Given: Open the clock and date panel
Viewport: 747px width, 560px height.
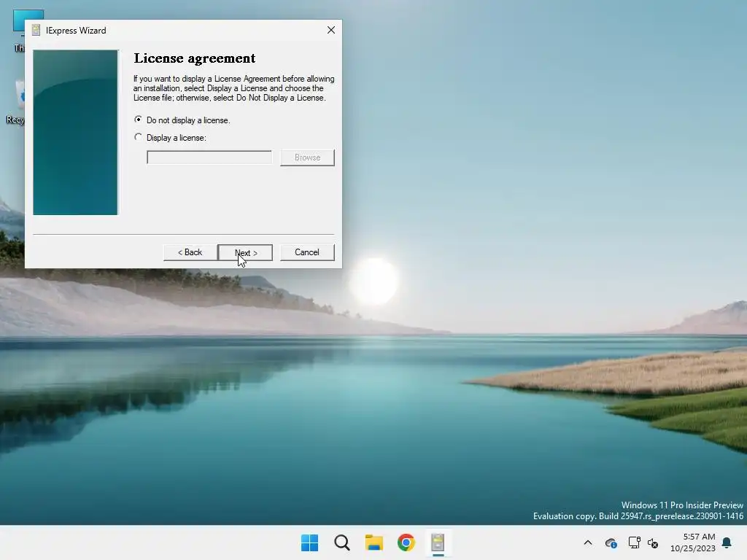Looking at the screenshot, I should click(693, 542).
